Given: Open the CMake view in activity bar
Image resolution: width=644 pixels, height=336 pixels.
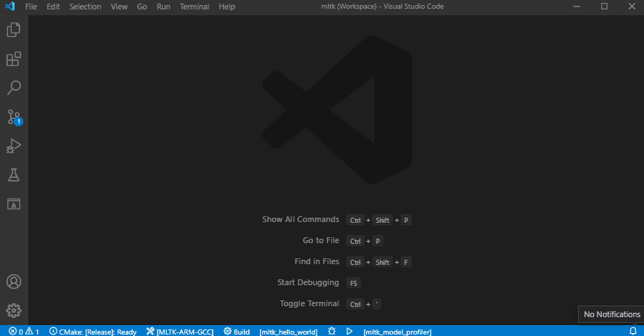Looking at the screenshot, I should (x=14, y=204).
